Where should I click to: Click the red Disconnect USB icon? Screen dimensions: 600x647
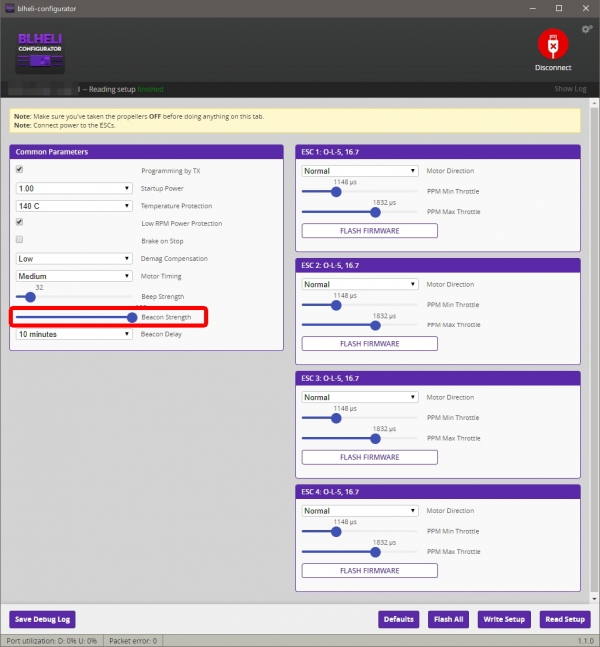pos(553,44)
